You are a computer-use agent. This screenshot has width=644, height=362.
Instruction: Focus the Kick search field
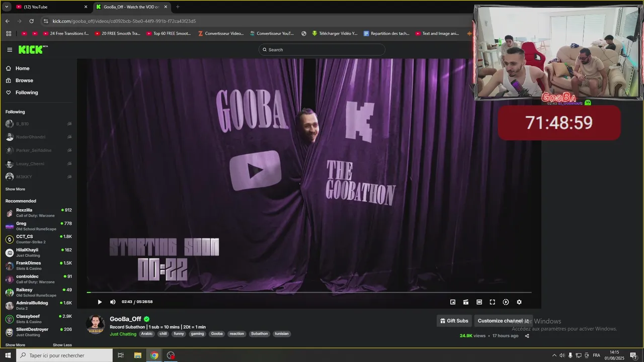[322, 50]
